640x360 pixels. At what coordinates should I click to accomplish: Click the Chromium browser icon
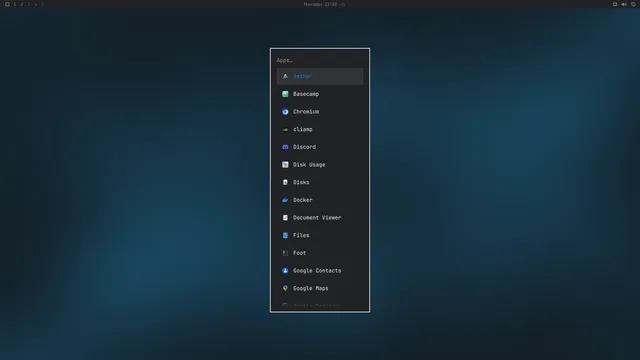285,112
